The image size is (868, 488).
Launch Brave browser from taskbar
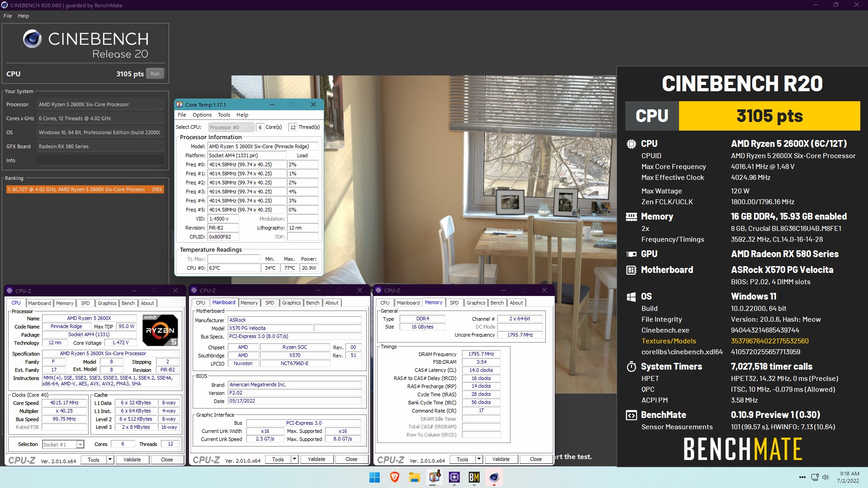point(394,477)
